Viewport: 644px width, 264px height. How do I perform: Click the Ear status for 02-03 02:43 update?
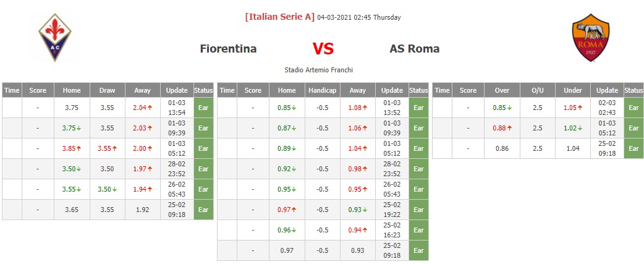click(x=633, y=108)
